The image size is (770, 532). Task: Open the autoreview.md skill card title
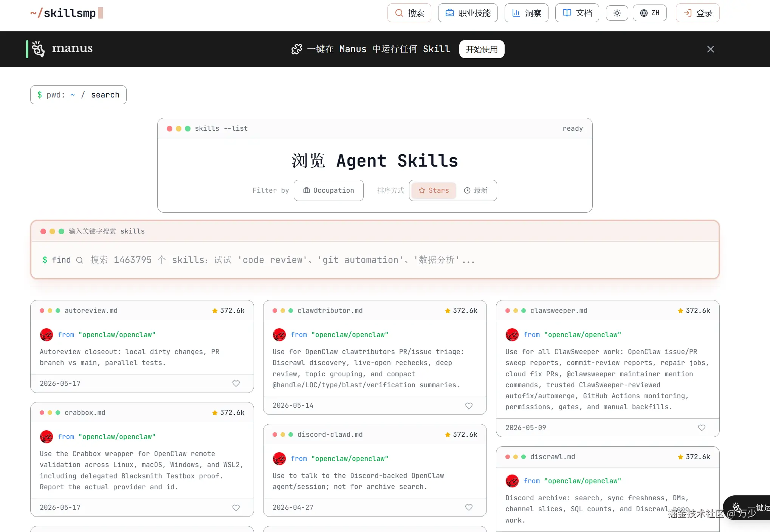click(91, 311)
